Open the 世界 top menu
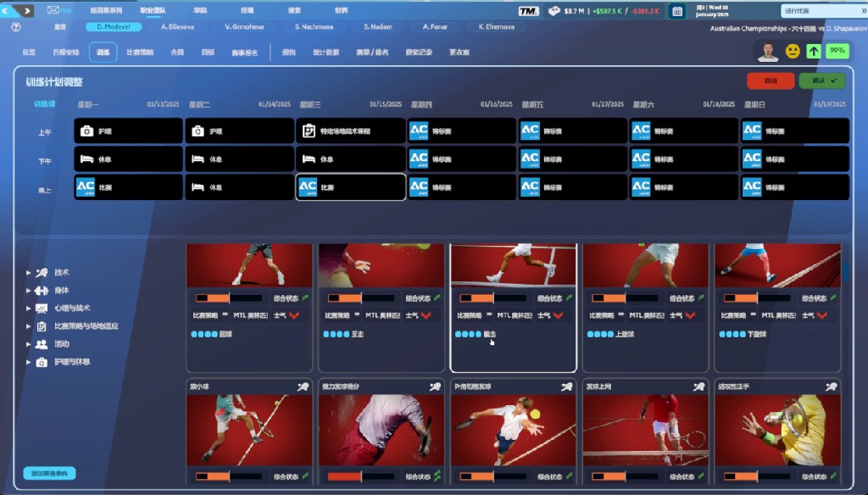The width and height of the screenshot is (868, 495). (x=341, y=10)
